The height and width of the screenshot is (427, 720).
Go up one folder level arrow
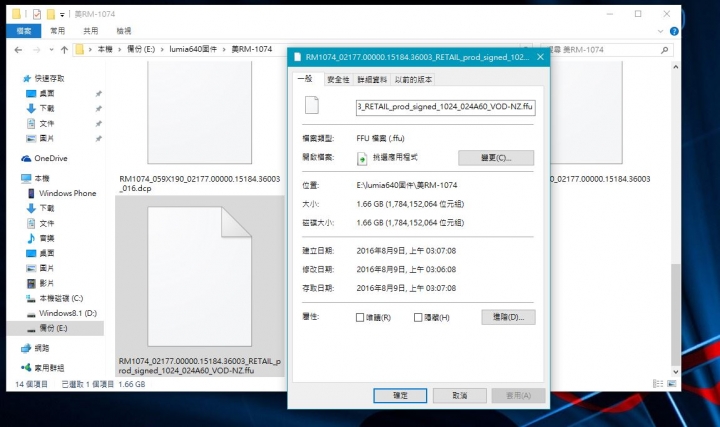64,50
